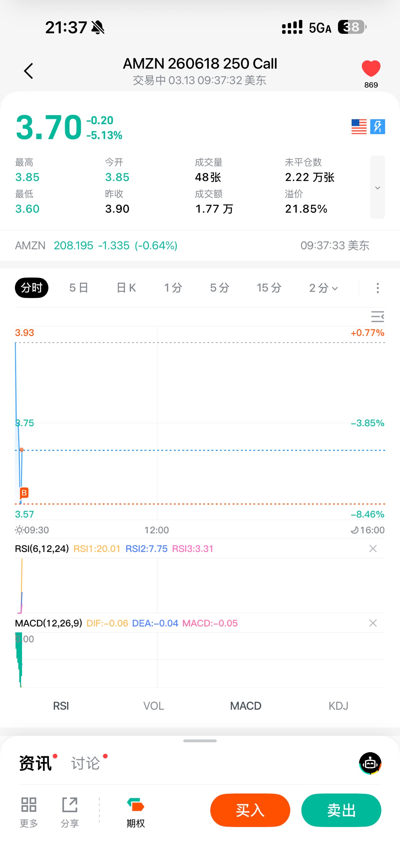Expand the quote details chevron panel

click(x=377, y=187)
